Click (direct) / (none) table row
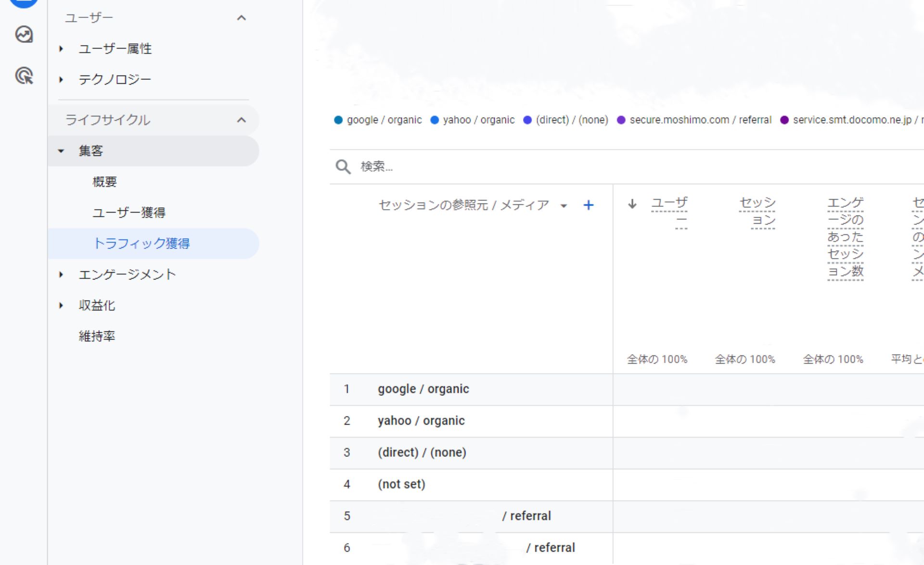This screenshot has width=924, height=565. [627, 453]
